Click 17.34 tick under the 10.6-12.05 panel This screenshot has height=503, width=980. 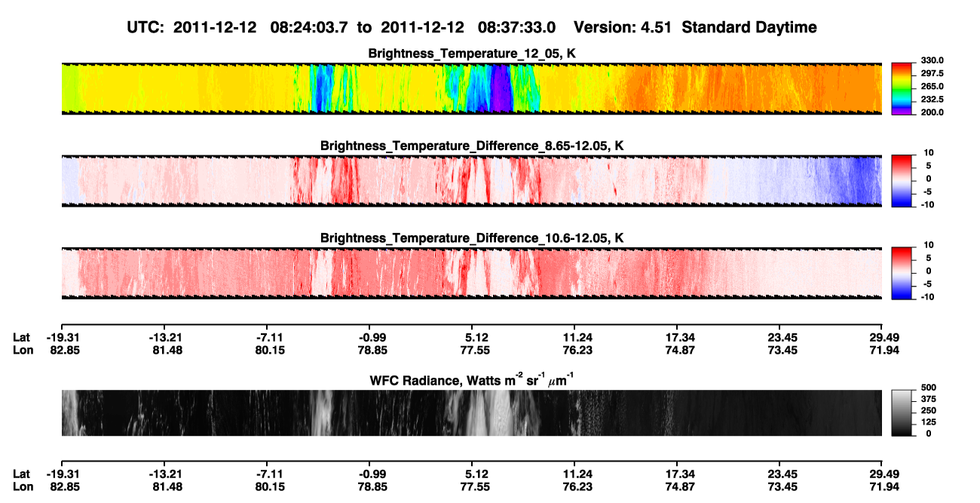point(679,337)
